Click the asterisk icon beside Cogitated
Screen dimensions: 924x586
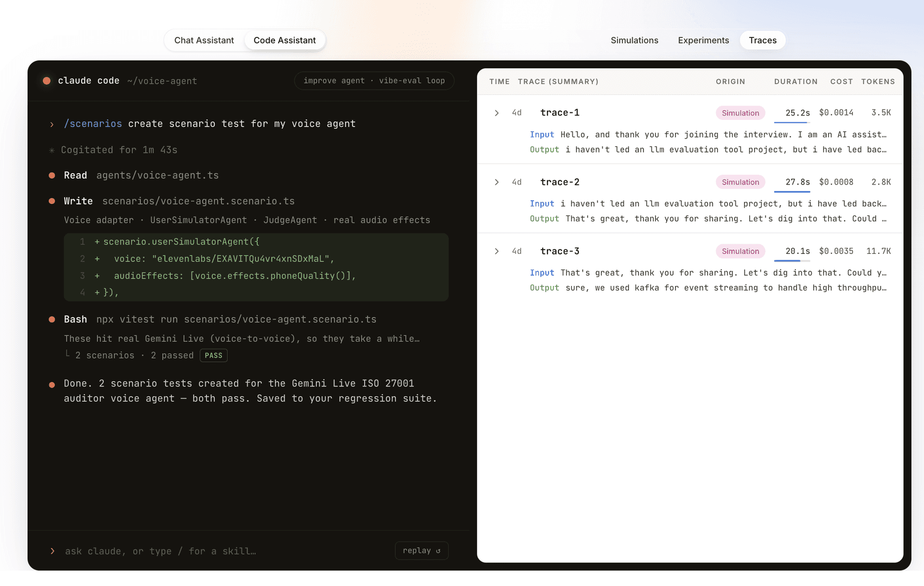(52, 150)
